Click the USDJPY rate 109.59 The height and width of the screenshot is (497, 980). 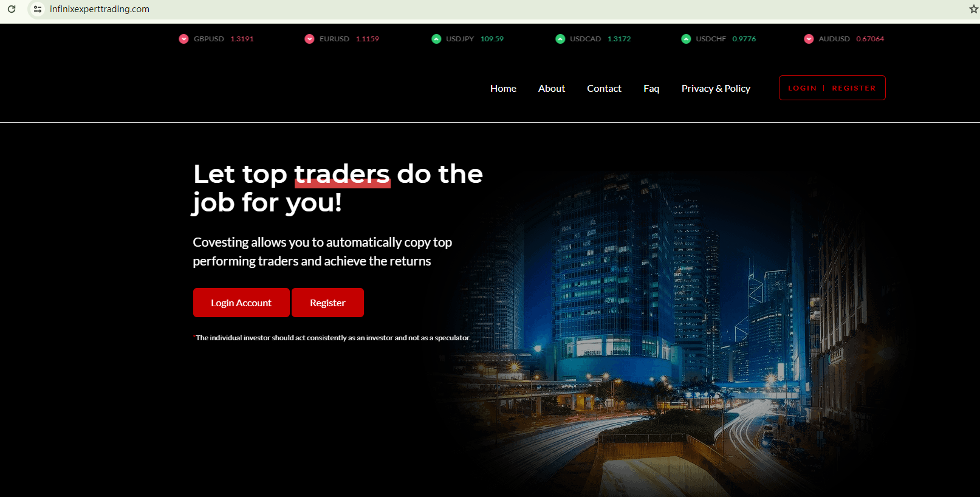[x=492, y=39]
